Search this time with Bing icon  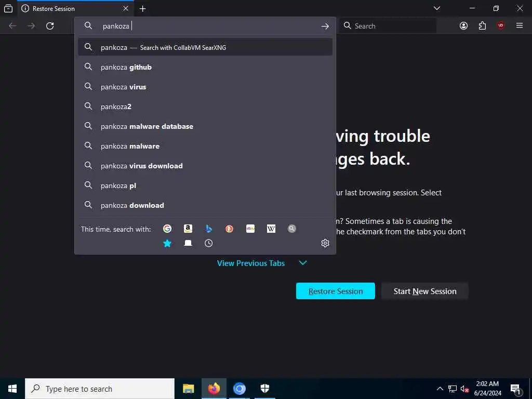209,229
